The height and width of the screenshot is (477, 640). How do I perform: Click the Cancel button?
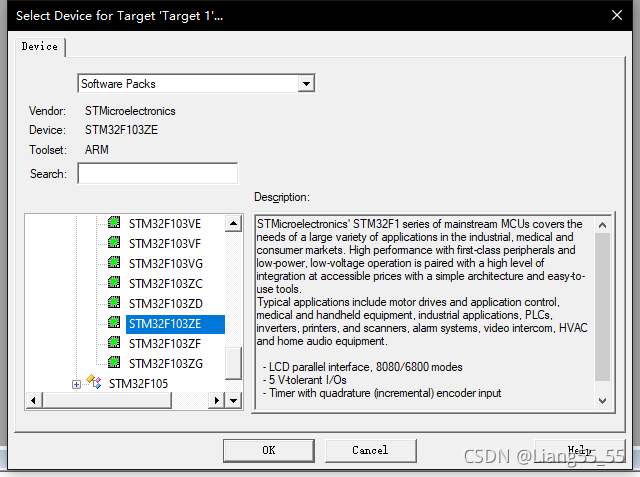[370, 450]
